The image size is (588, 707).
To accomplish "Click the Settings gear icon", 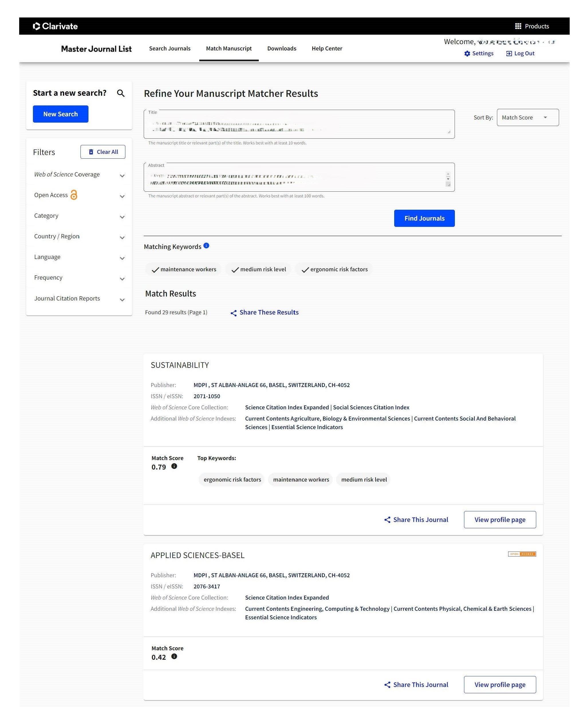I will (x=467, y=54).
